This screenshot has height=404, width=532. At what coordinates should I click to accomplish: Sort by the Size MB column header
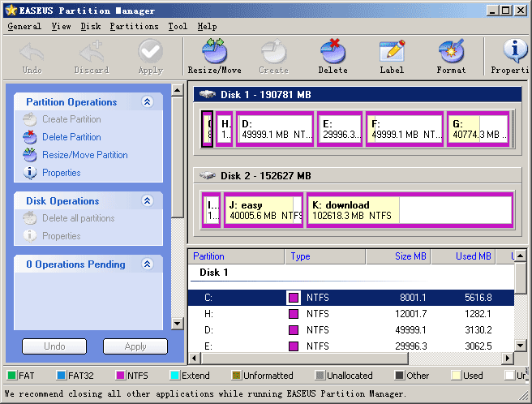[397, 256]
